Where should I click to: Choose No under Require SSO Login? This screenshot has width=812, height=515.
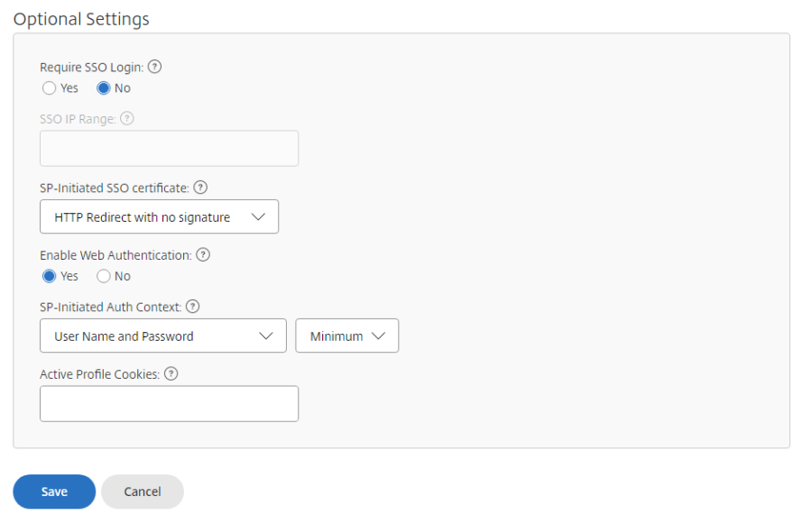pos(104,88)
